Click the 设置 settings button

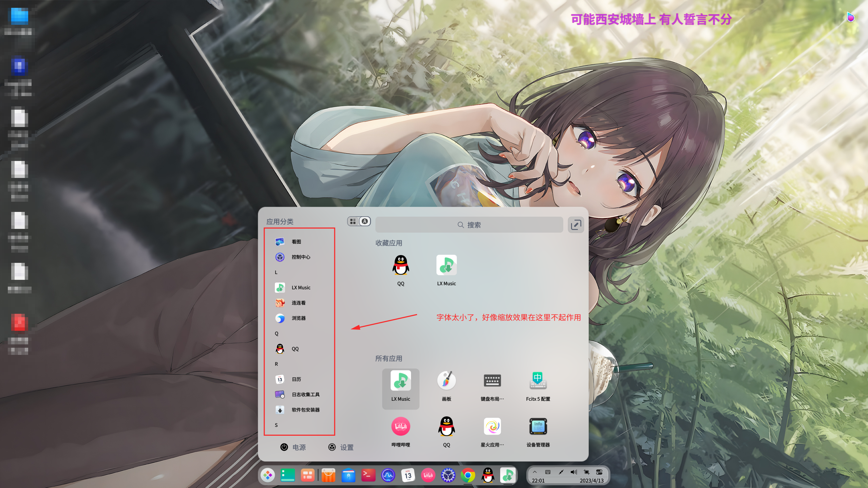point(341,447)
